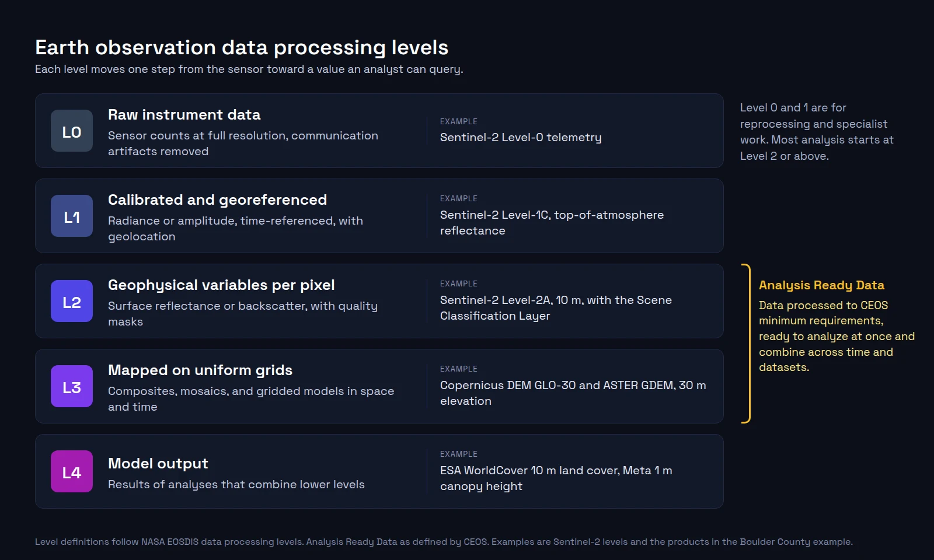Screen dimensions: 934x560
Task: Click 'Results of analyses that combine lower levels'
Action: point(236,485)
